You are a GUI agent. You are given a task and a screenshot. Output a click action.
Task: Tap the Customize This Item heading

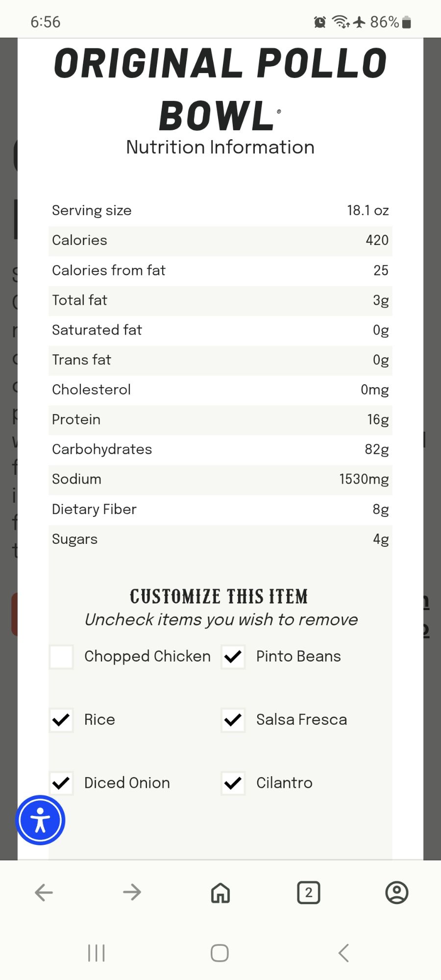219,597
